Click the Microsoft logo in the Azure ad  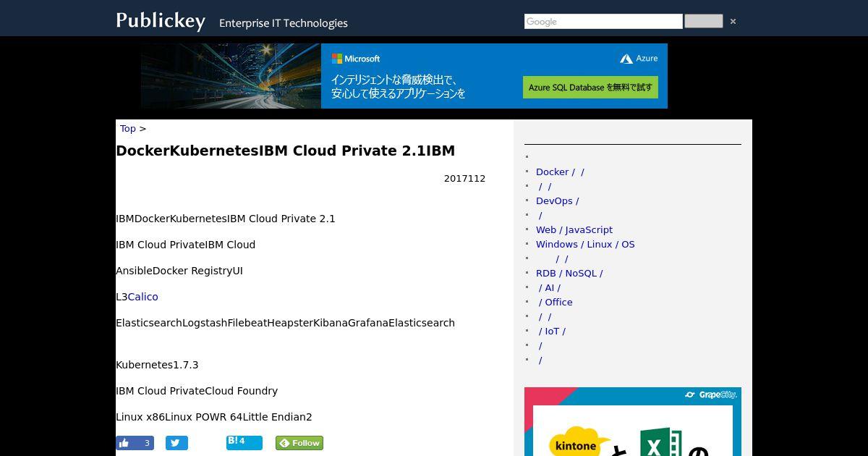(x=356, y=59)
